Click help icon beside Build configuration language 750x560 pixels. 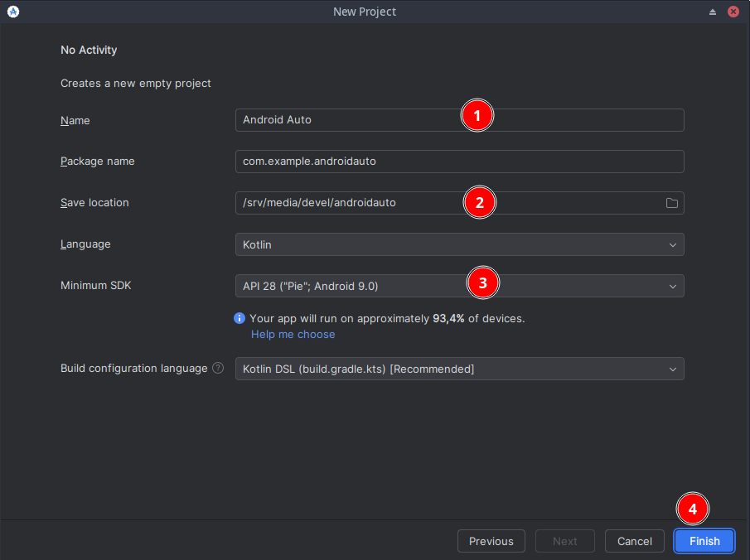coord(218,368)
